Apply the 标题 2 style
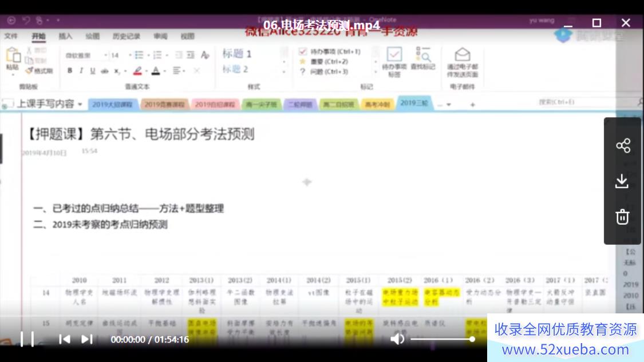This screenshot has width=644, height=362. pos(235,69)
